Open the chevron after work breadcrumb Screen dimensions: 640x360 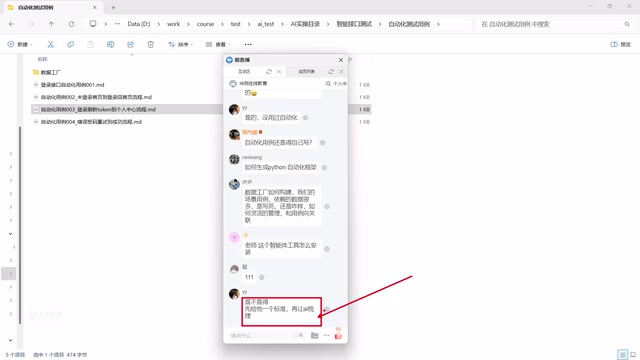188,24
